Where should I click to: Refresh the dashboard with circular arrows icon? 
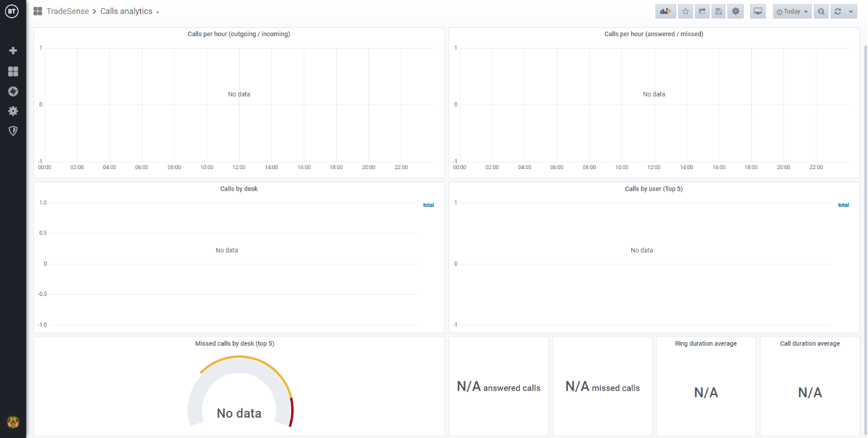click(838, 11)
